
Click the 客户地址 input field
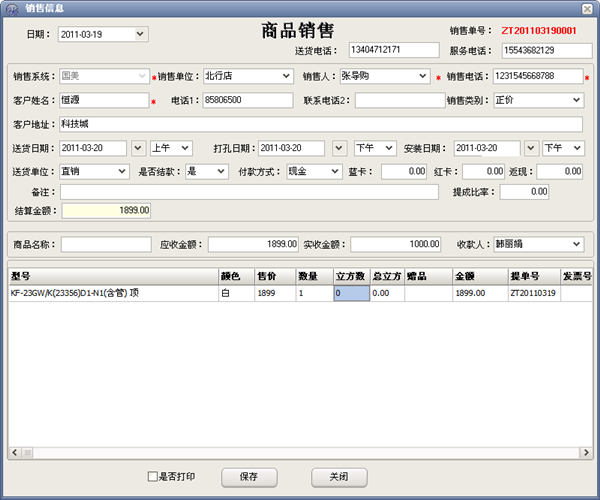(x=320, y=125)
